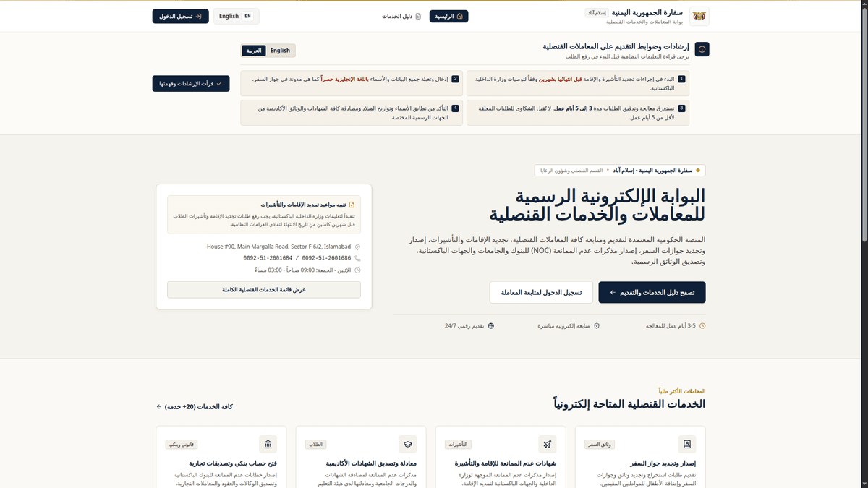Open كافة الخدمات (20+ خدمة) link
Viewport: 868px width, 488px height.
[195, 407]
